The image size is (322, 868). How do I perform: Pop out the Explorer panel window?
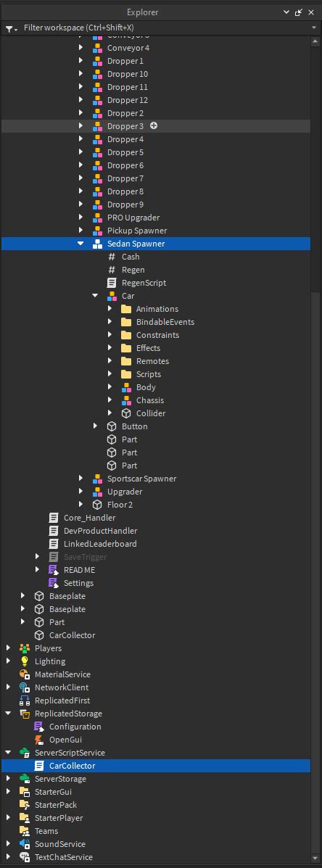point(300,12)
